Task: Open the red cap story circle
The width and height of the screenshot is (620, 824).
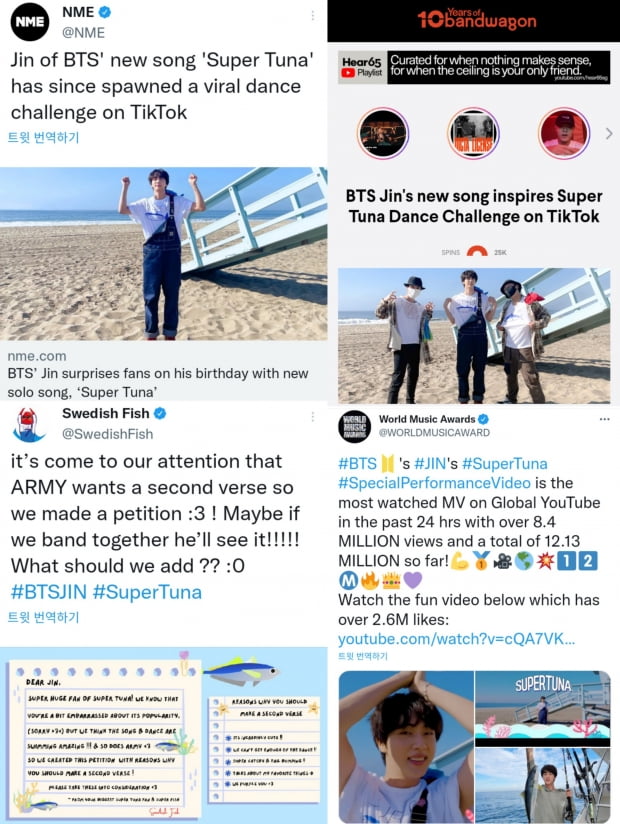Action: 564,133
